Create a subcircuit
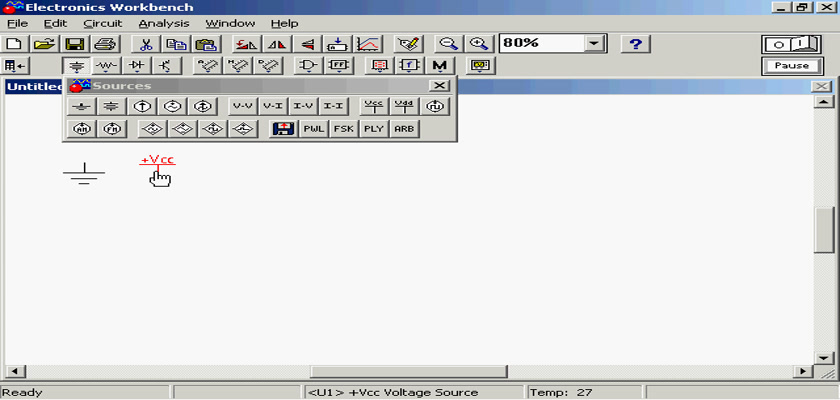The height and width of the screenshot is (400, 840). pos(338,44)
